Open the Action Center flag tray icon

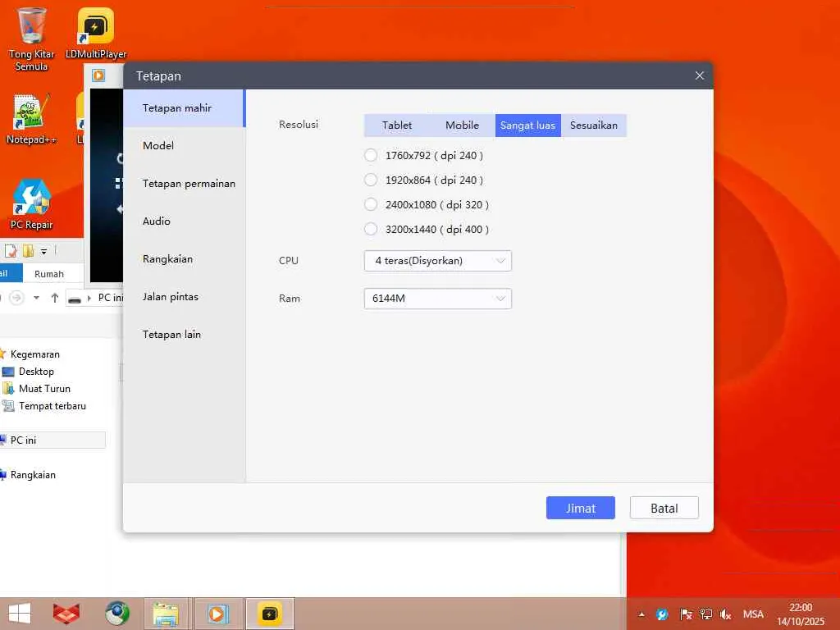pyautogui.click(x=685, y=614)
